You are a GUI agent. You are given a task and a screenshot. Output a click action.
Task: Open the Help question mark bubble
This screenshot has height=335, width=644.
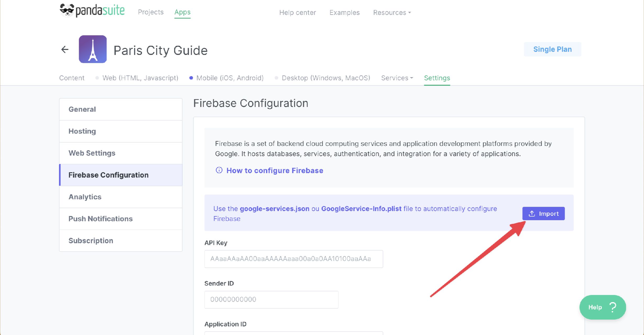tap(613, 307)
